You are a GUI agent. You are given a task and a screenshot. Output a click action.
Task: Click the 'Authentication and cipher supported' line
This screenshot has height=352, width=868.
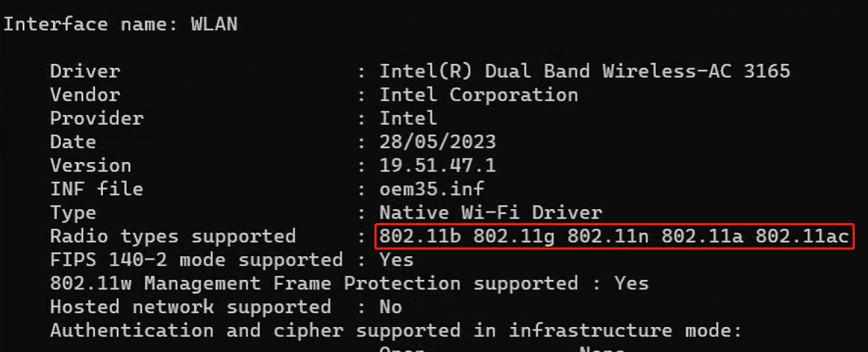[x=396, y=331]
